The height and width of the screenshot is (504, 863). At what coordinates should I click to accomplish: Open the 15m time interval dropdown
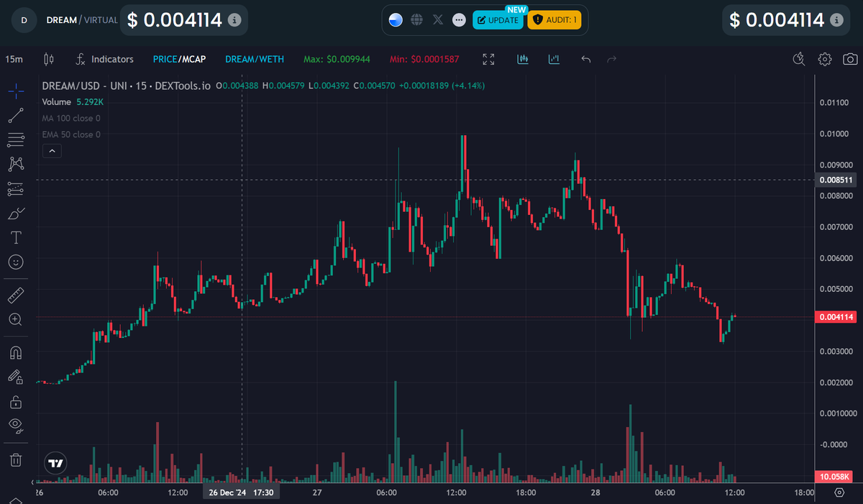pyautogui.click(x=14, y=59)
